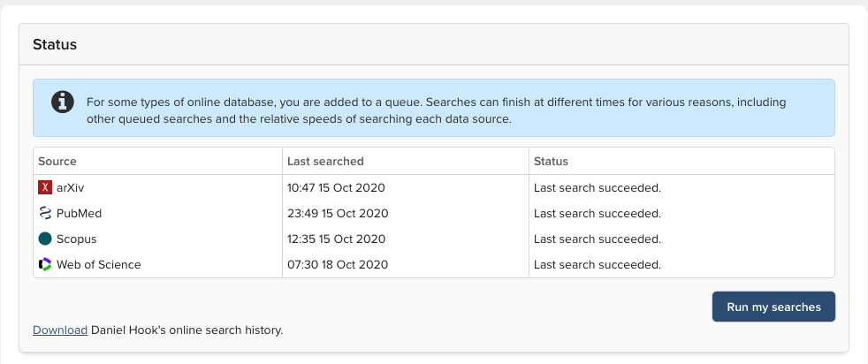The height and width of the screenshot is (364, 868).
Task: Select the arXiv source name
Action: pyautogui.click(x=70, y=188)
